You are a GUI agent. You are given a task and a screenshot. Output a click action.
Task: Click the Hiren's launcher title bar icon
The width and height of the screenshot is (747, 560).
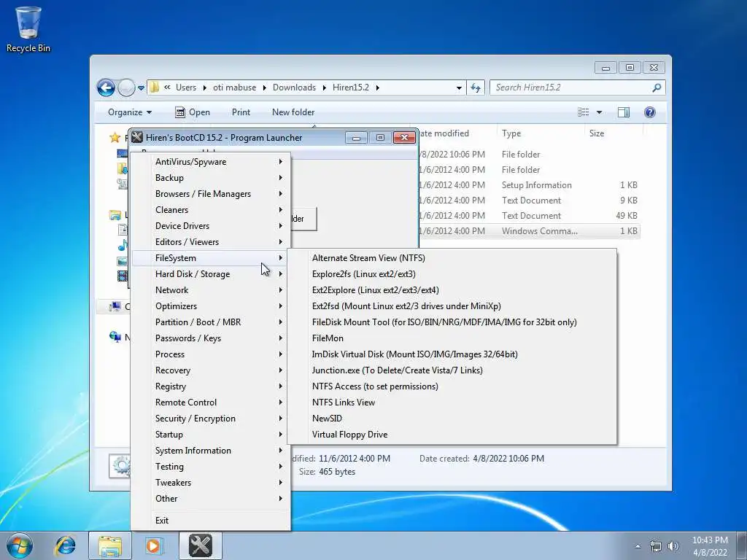137,138
